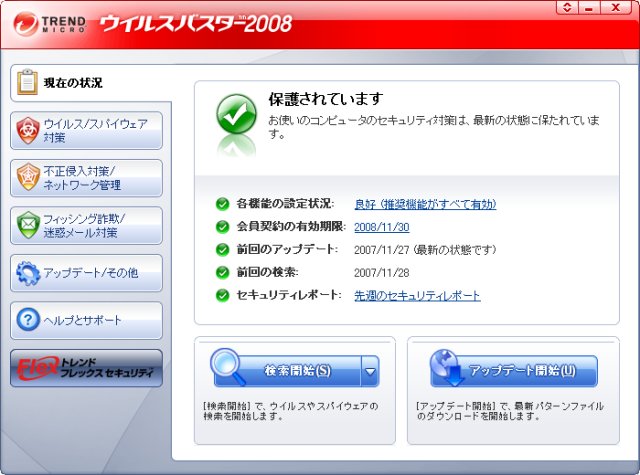Screen dimensions: 640x475
Task: Click the globe download update icon
Action: tap(447, 367)
